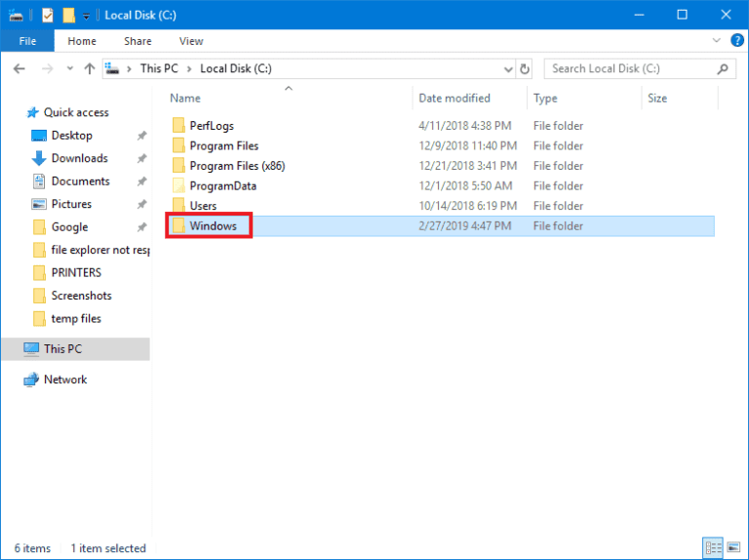Image resolution: width=749 pixels, height=560 pixels.
Task: Open the file explorer not responding folder
Action: [x=99, y=250]
